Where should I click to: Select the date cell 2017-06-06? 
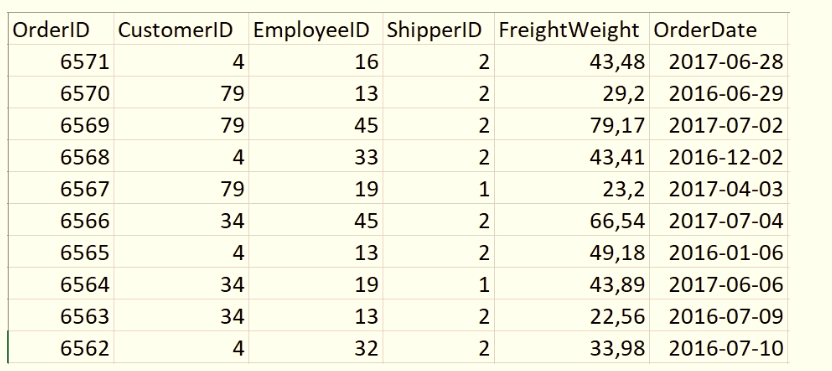pyautogui.click(x=719, y=284)
